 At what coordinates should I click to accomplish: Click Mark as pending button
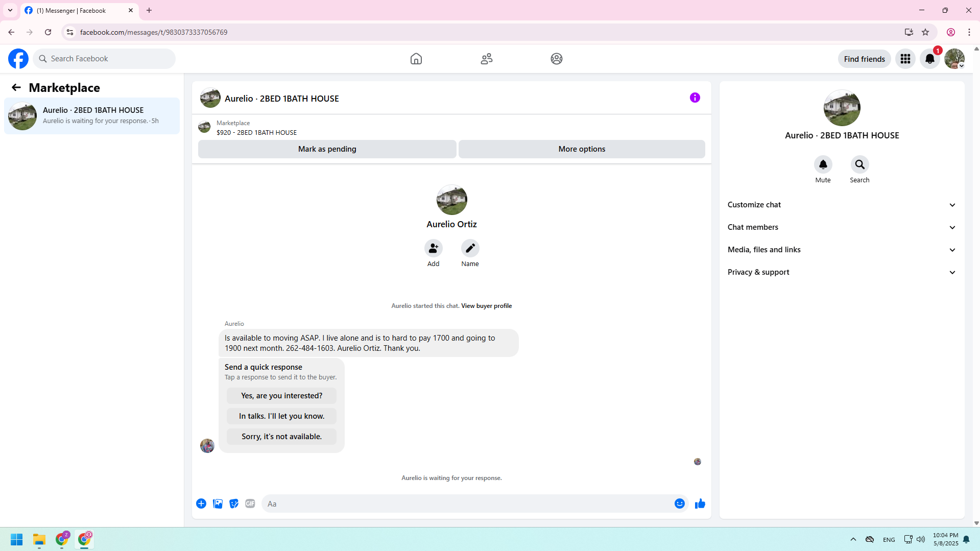tap(327, 149)
